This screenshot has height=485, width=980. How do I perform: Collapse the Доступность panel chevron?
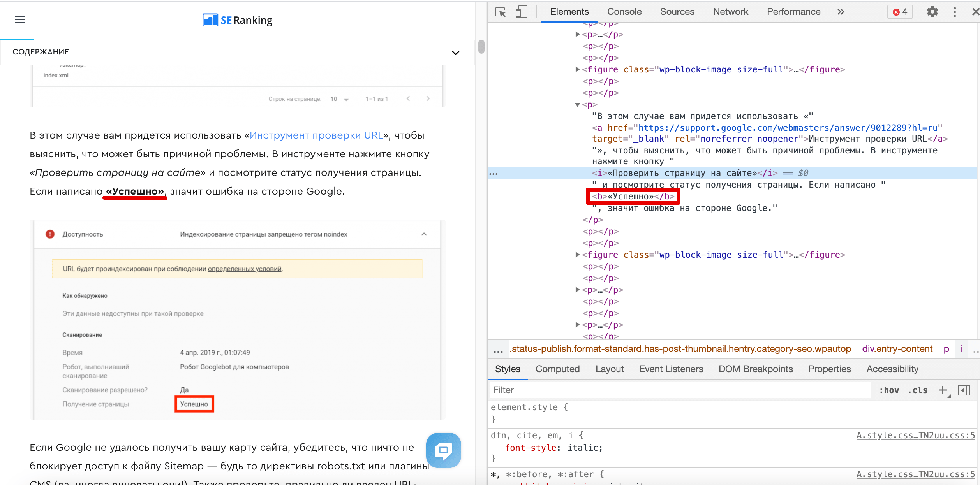coord(424,234)
